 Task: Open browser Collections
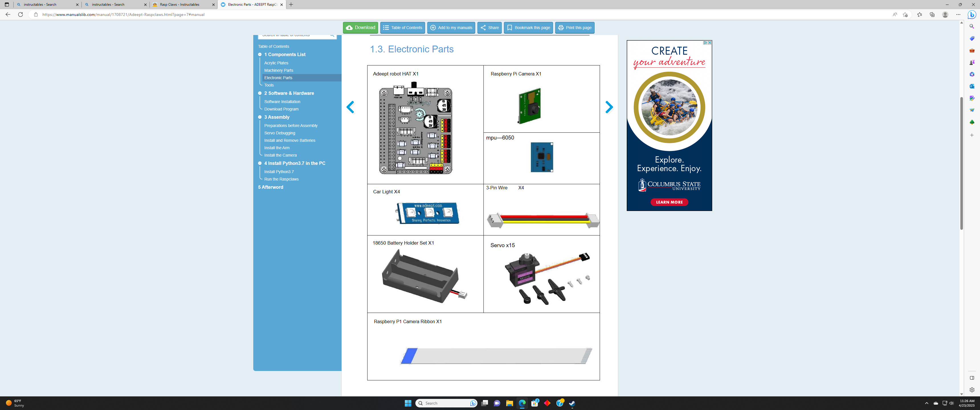pos(932,15)
